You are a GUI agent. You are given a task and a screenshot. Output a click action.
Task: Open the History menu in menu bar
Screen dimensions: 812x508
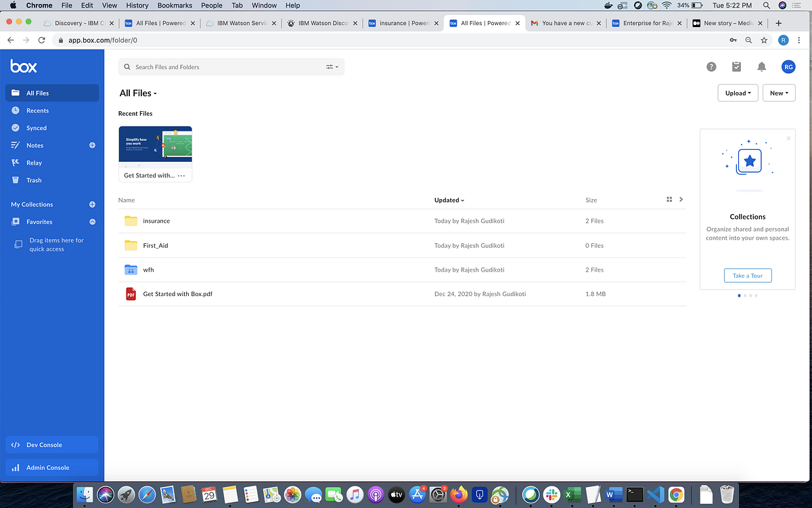tap(137, 5)
